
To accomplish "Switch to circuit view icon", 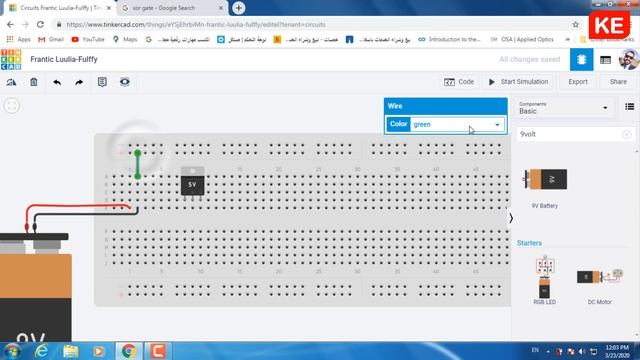I will [582, 60].
